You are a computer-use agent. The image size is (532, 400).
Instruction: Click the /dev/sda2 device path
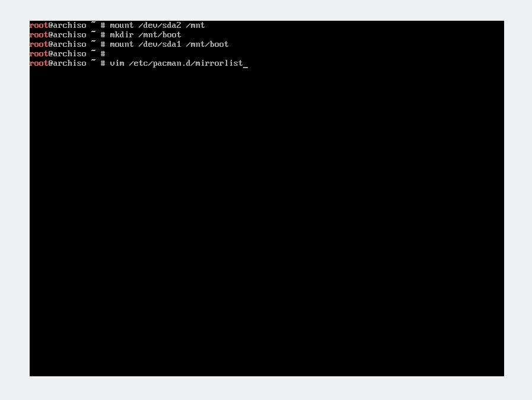click(x=160, y=25)
